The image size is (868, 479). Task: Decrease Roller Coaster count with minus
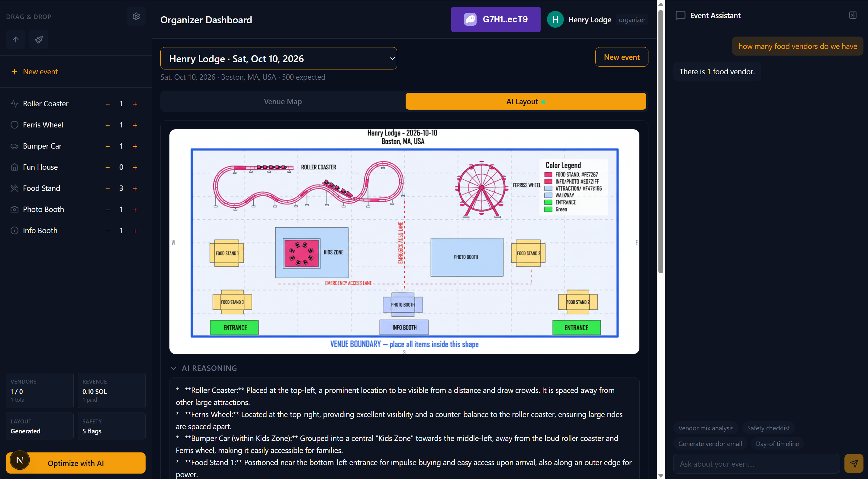[108, 104]
